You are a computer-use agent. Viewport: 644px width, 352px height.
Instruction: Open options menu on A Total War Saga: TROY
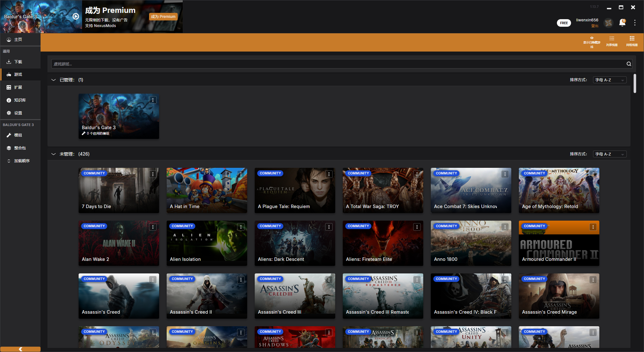[417, 174]
